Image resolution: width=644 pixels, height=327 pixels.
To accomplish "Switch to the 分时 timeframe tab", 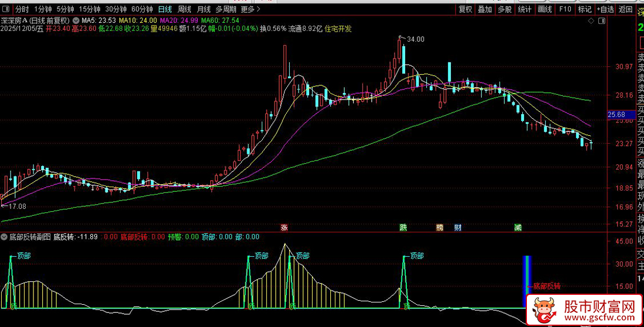I will coord(22,9).
